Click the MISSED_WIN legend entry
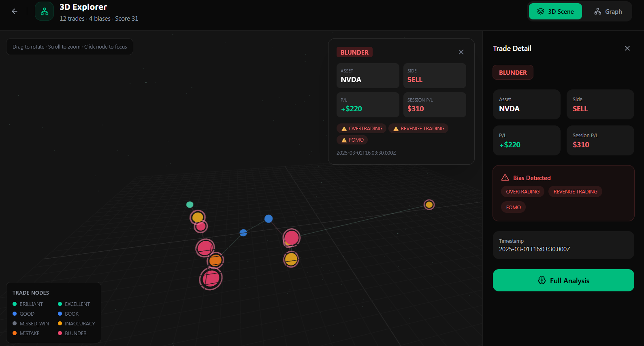Viewport: 644px width, 346px height. 31,323
